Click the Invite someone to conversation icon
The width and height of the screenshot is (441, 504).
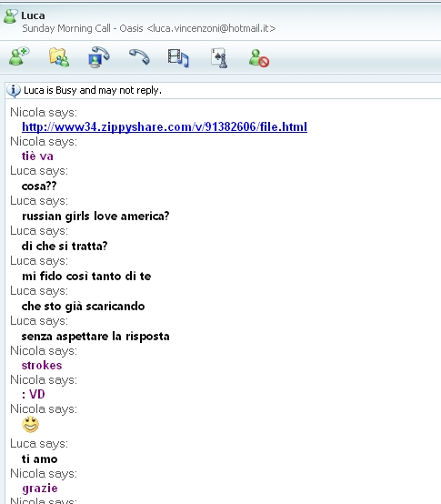[19, 56]
